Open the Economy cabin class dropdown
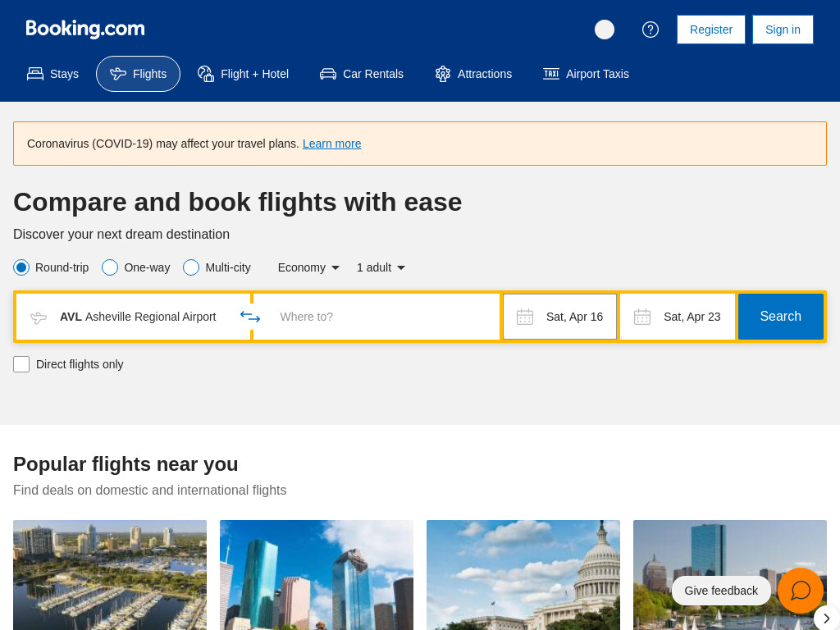840x630 pixels. tap(308, 267)
